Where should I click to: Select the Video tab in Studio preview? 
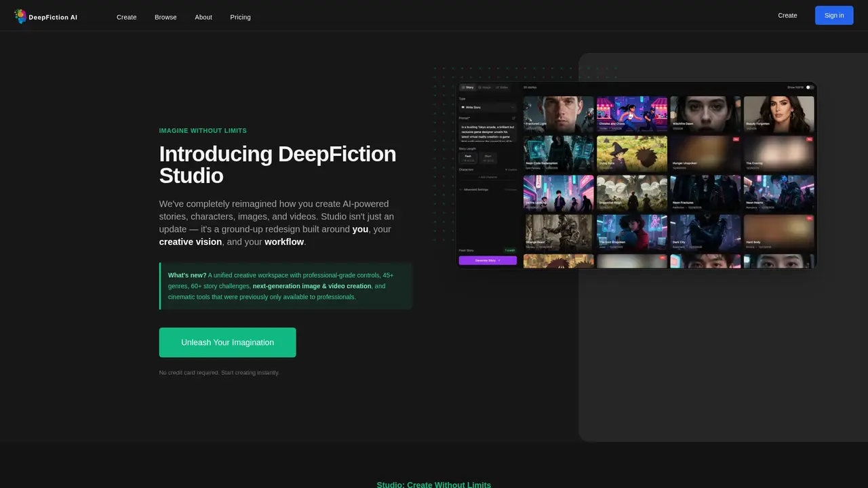[x=502, y=87]
